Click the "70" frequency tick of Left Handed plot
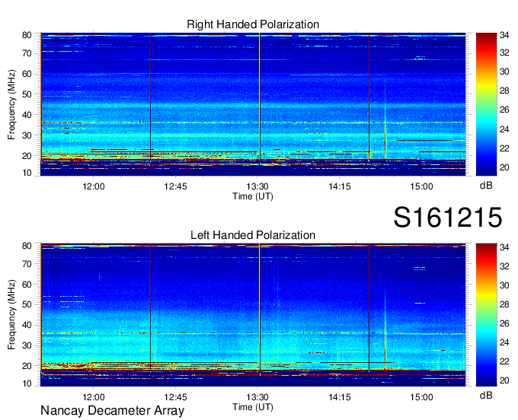The image size is (518, 420). click(27, 264)
